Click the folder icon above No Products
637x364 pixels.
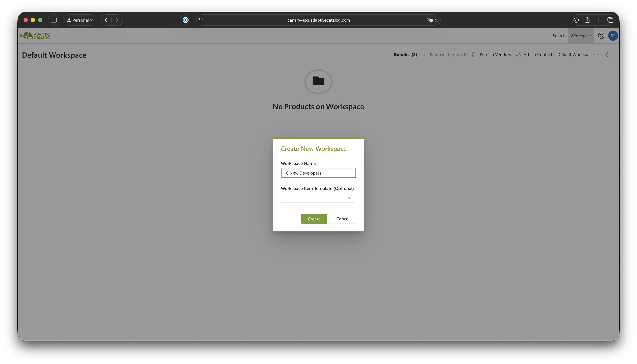318,81
